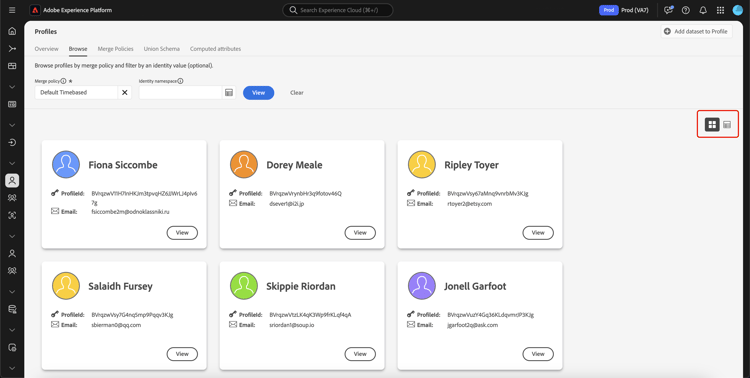Open the hamburger navigation menu

tap(12, 10)
